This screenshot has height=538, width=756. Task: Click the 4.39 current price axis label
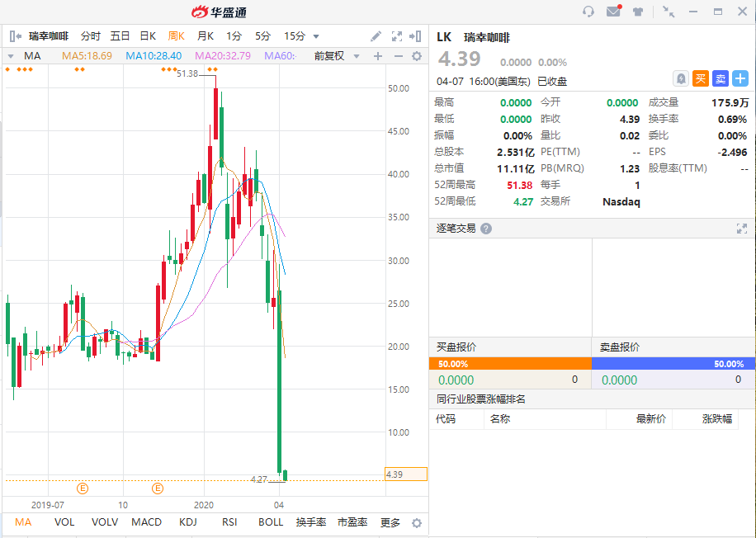click(x=406, y=474)
